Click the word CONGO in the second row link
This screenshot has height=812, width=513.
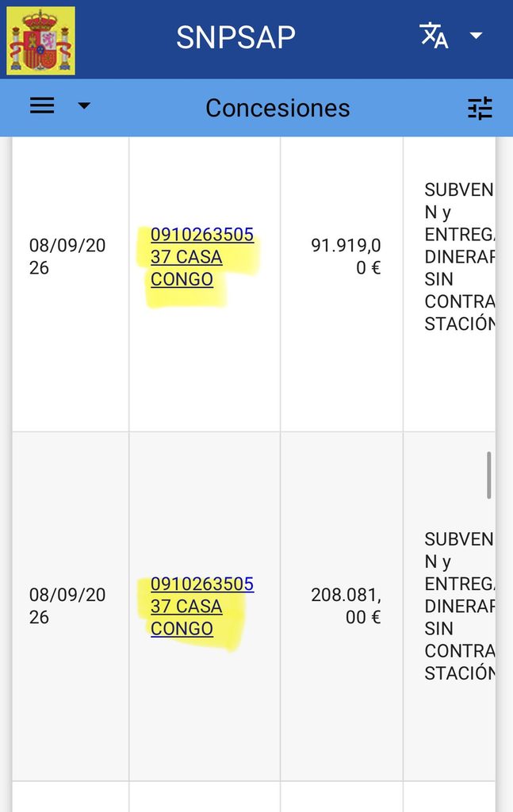tap(182, 628)
